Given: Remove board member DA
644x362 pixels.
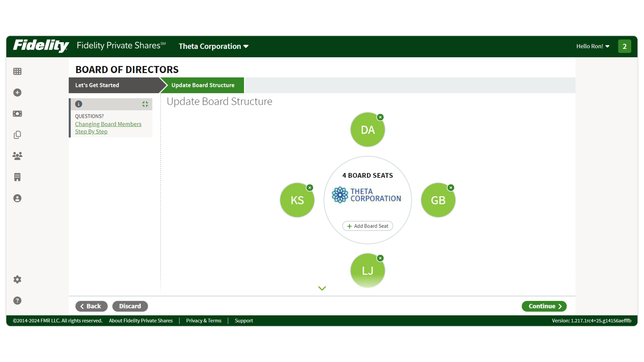Looking at the screenshot, I should [x=380, y=117].
